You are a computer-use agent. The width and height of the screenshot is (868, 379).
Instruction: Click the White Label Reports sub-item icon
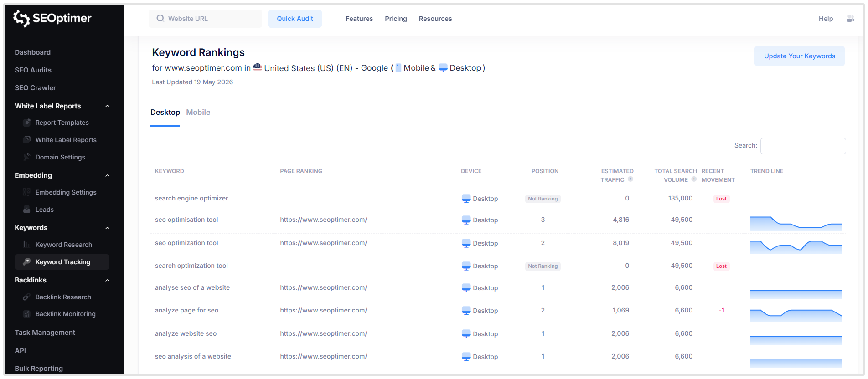click(27, 140)
